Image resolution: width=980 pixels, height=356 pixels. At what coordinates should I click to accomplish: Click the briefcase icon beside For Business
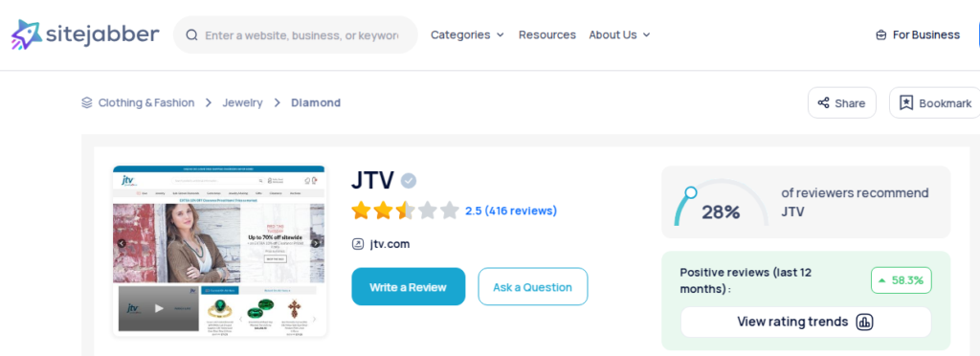[x=881, y=35]
